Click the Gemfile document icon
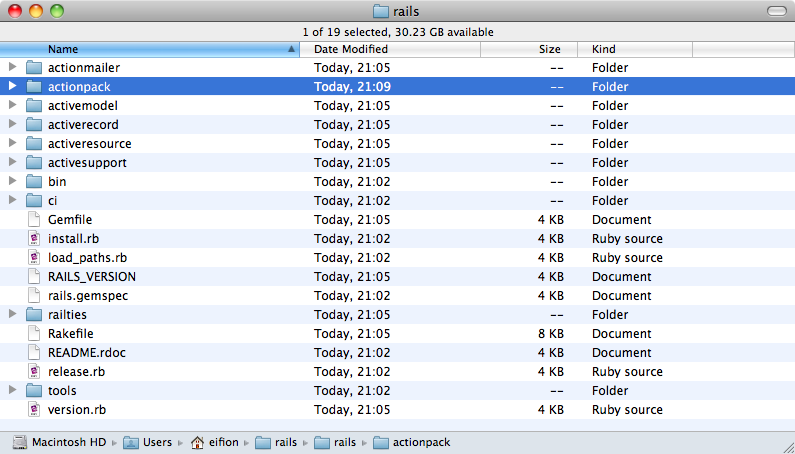Image resolution: width=795 pixels, height=454 pixels. point(34,219)
